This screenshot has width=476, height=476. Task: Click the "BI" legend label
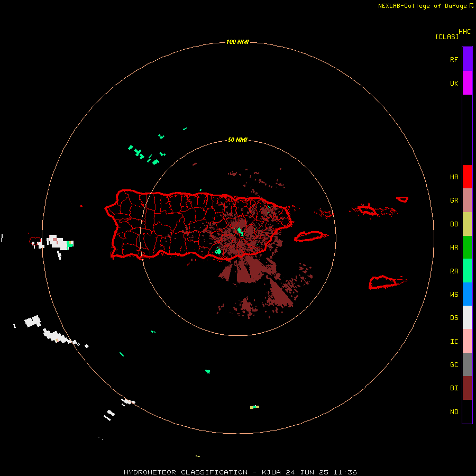[454, 388]
